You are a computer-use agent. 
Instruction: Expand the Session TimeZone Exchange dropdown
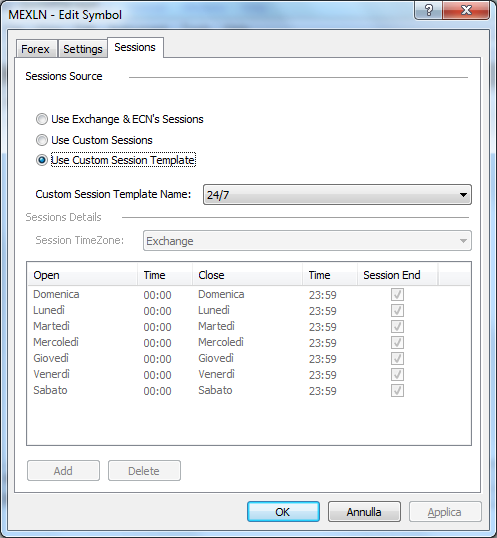307,241
